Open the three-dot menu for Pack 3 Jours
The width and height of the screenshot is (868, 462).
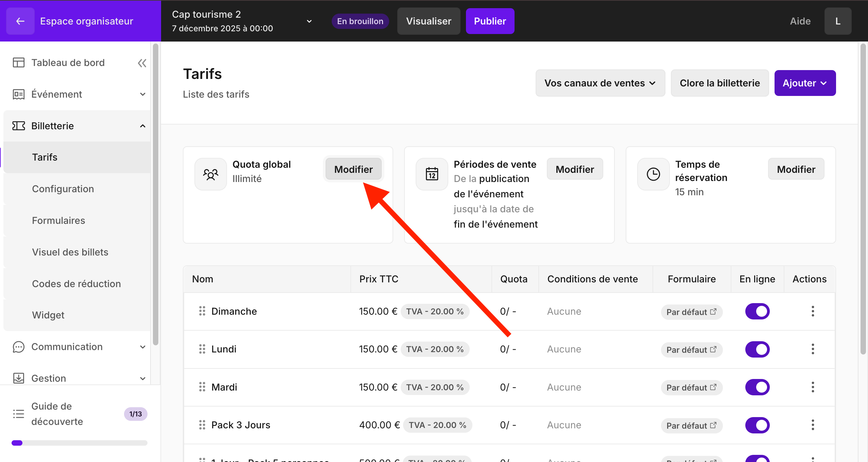[813, 425]
